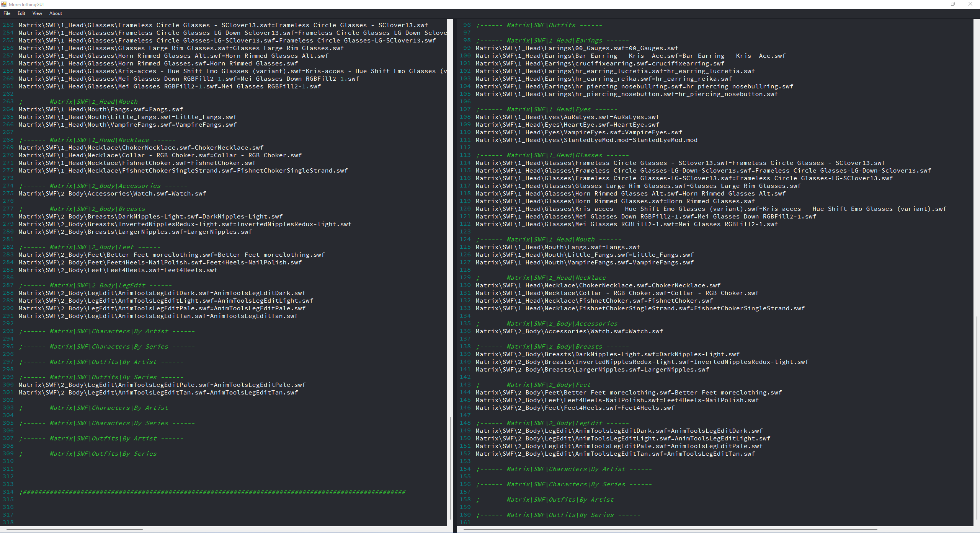
Task: Click the right pane vertical scrollbar thumb
Action: coord(977,417)
